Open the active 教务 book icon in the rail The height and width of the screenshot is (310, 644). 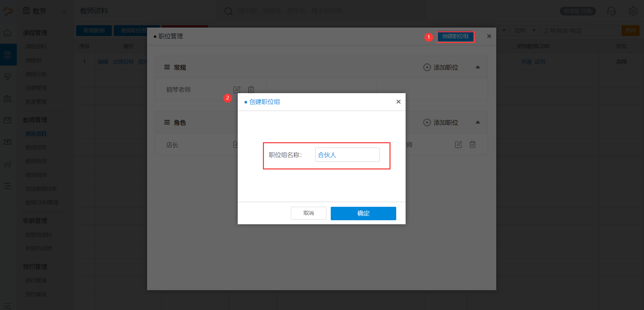(8, 54)
